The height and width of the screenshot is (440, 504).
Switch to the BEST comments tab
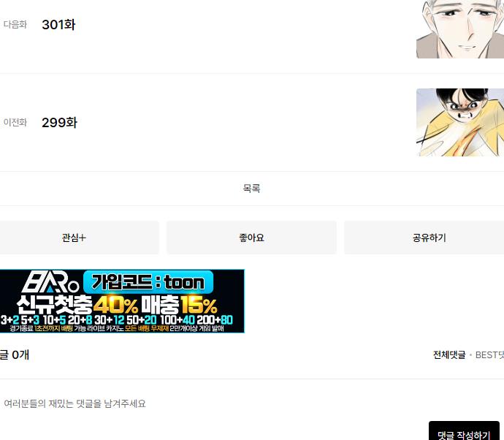click(x=489, y=355)
